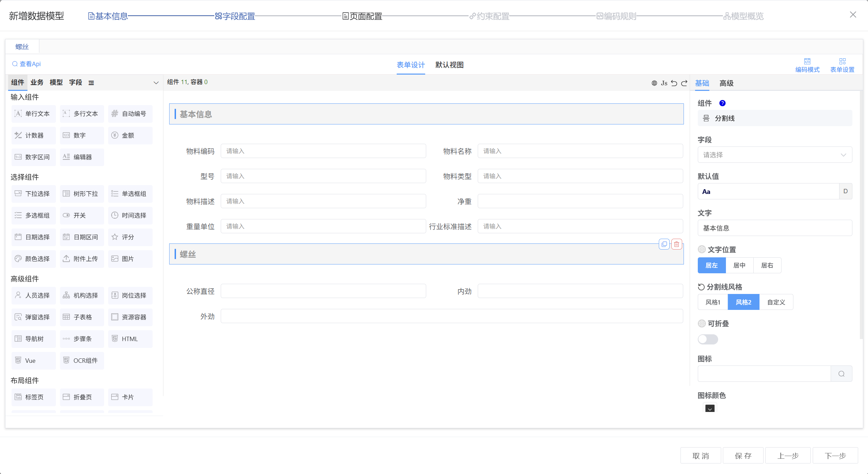Open 编码模式 code mode
Viewport: 868px width, 474px height.
point(807,65)
